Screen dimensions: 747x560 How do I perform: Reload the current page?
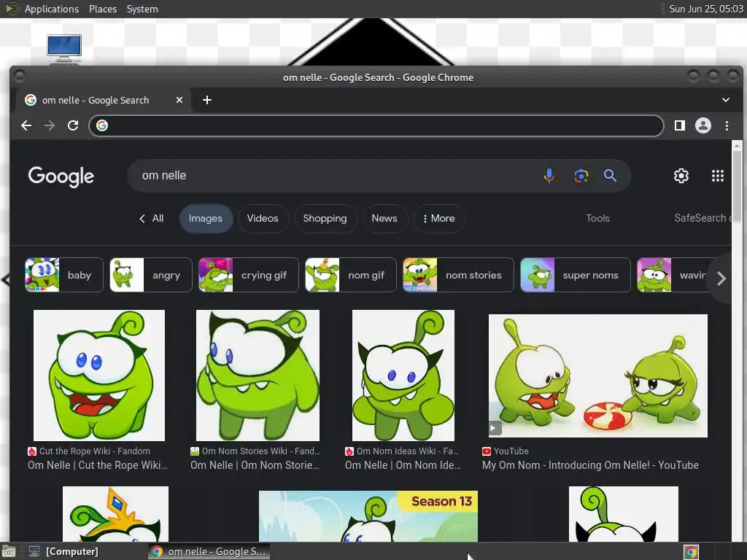73,125
